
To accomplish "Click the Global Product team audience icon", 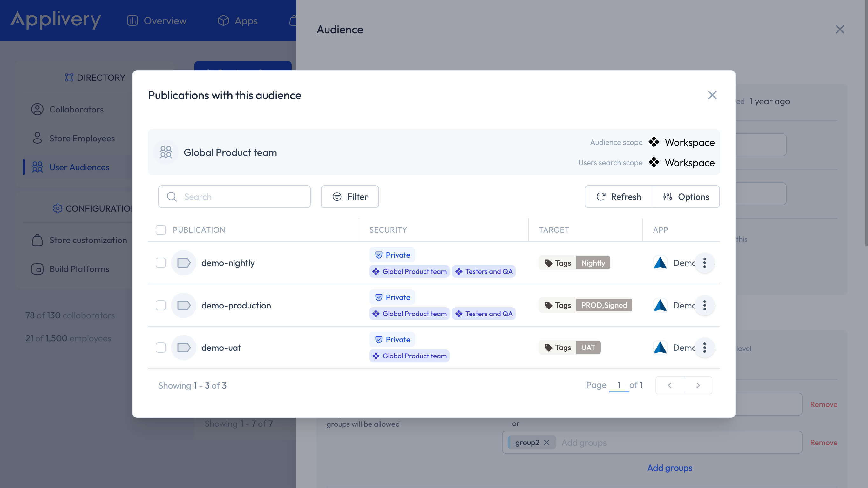I will pos(166,152).
